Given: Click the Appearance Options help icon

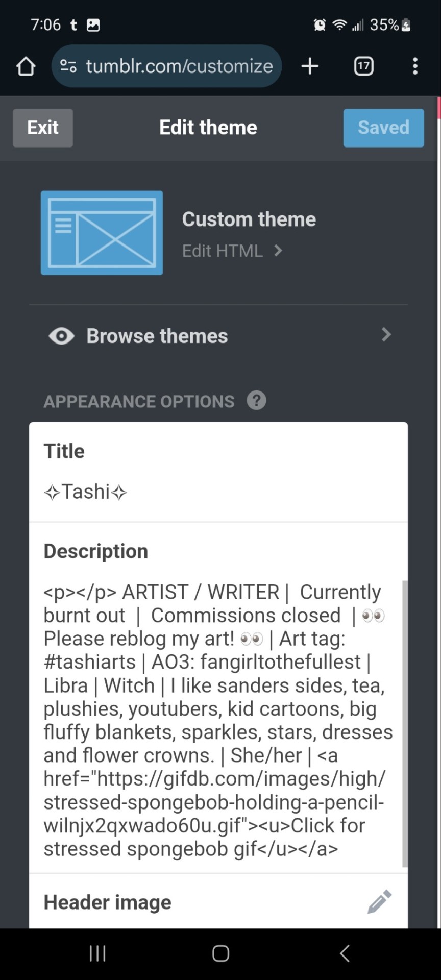Looking at the screenshot, I should 257,401.
